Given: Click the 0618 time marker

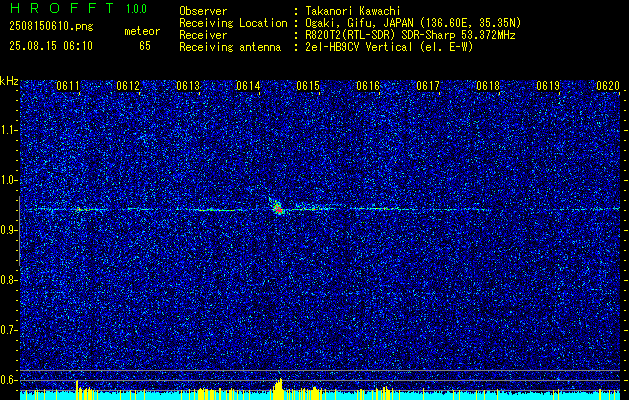Looking at the screenshot, I should click(488, 85).
